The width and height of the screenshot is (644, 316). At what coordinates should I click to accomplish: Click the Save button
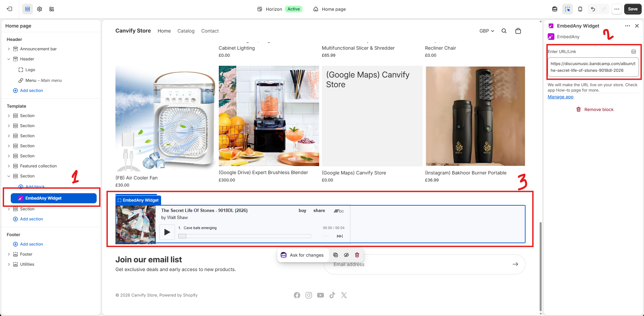pyautogui.click(x=633, y=9)
